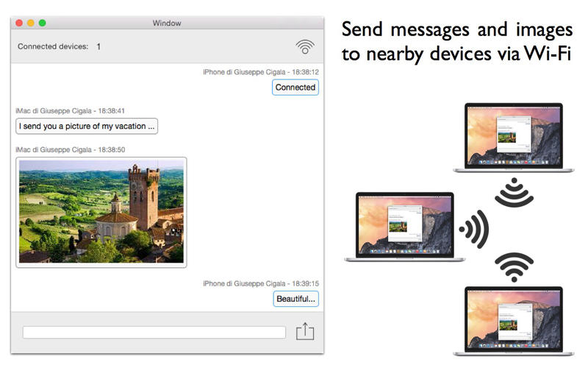Click "I send you a picture" message
Image resolution: width=588 pixels, height=368 pixels.
tap(87, 126)
